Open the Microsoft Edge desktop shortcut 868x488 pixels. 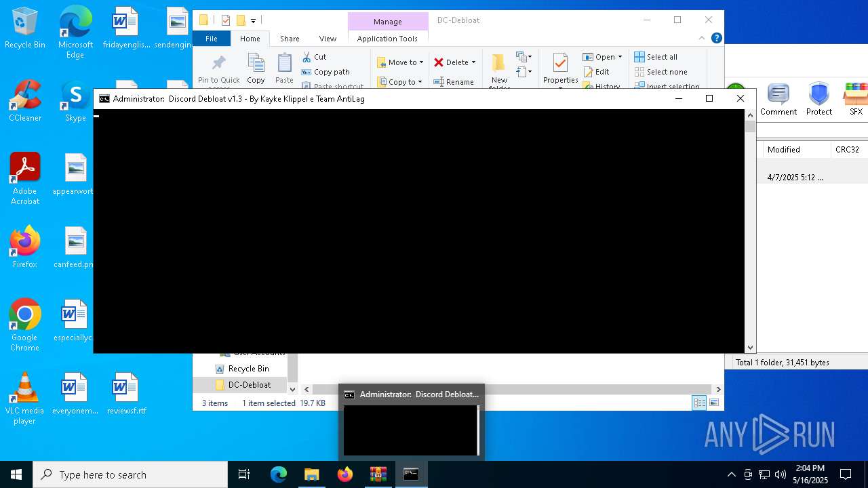pyautogui.click(x=75, y=33)
